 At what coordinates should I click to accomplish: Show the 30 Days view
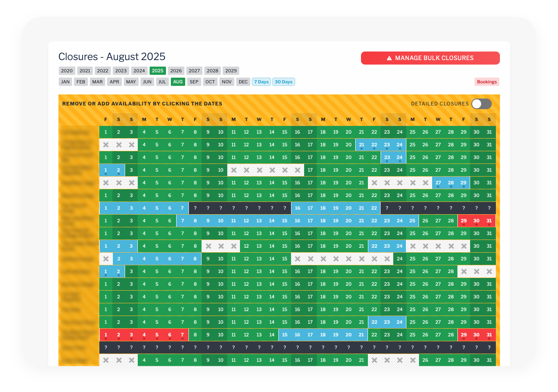click(x=284, y=82)
